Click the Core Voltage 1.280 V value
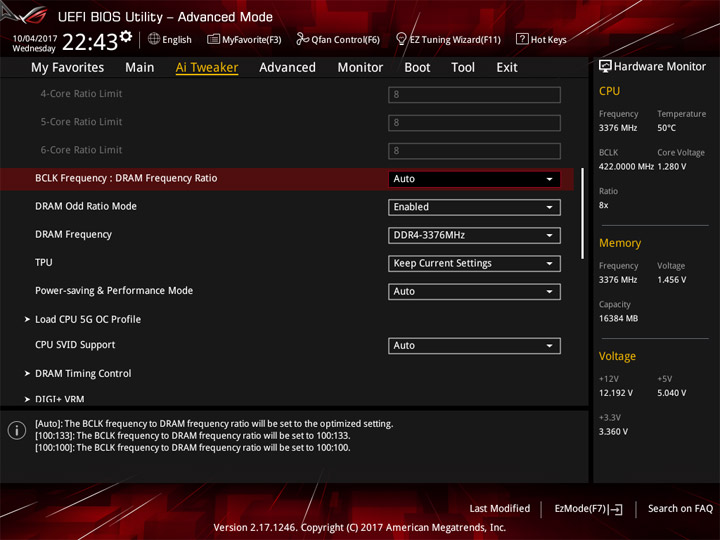Image resolution: width=720 pixels, height=540 pixels. (x=671, y=166)
